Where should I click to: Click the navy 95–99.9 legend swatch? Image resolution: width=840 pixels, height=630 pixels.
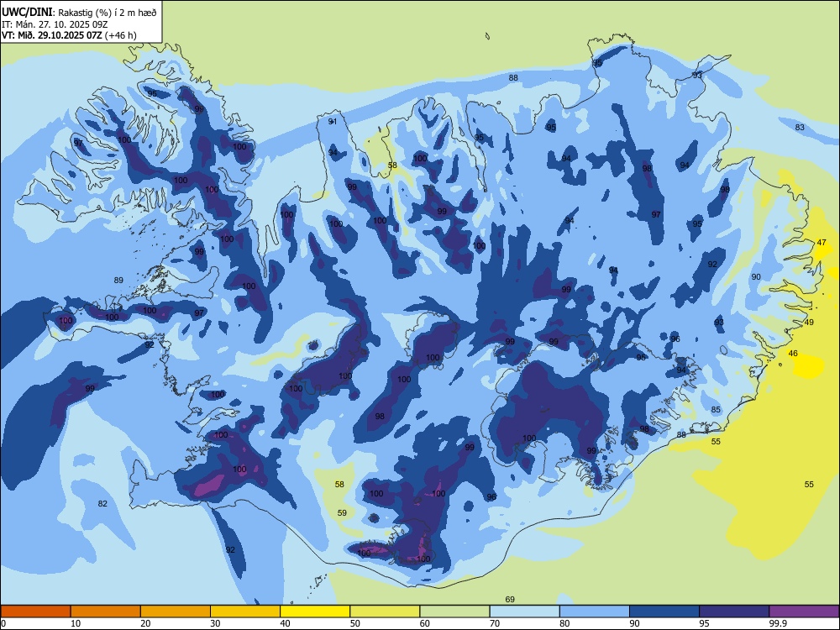coord(734,612)
